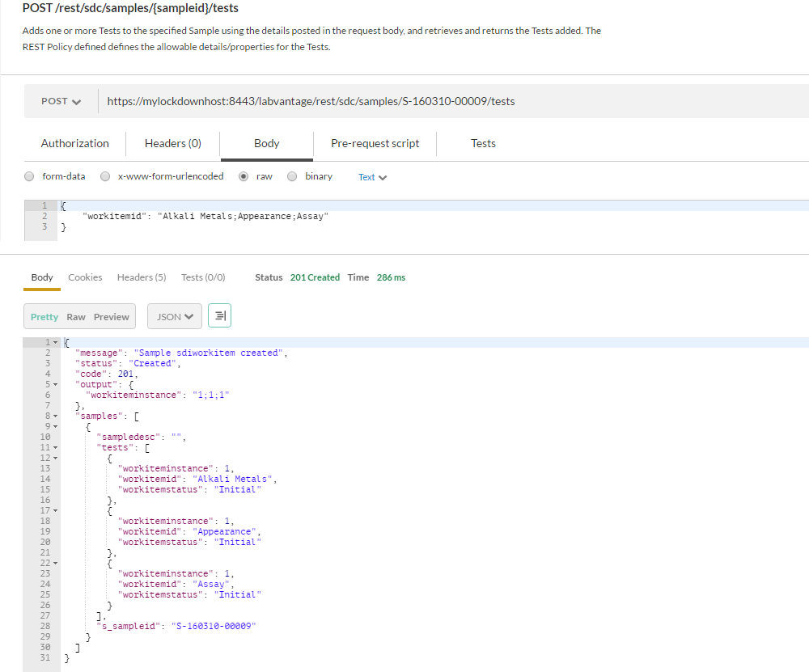809x672 pixels.
Task: Click the "Created" status value on line 3
Action: point(153,364)
